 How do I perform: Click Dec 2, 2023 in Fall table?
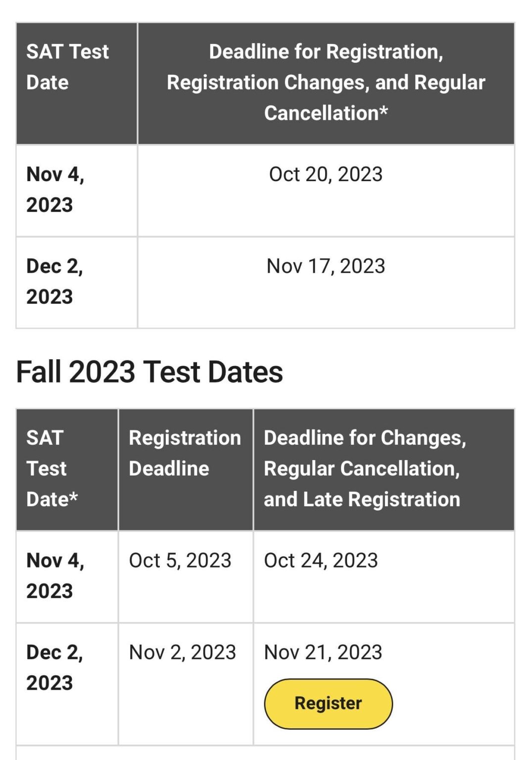[55, 668]
